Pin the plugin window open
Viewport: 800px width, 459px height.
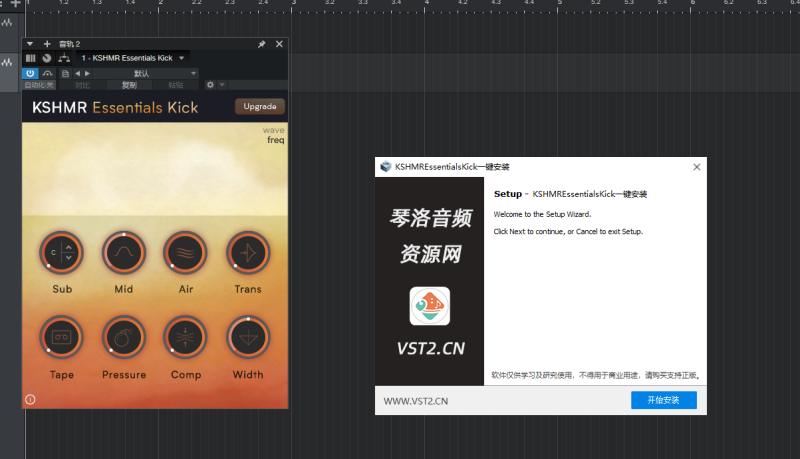[262, 44]
